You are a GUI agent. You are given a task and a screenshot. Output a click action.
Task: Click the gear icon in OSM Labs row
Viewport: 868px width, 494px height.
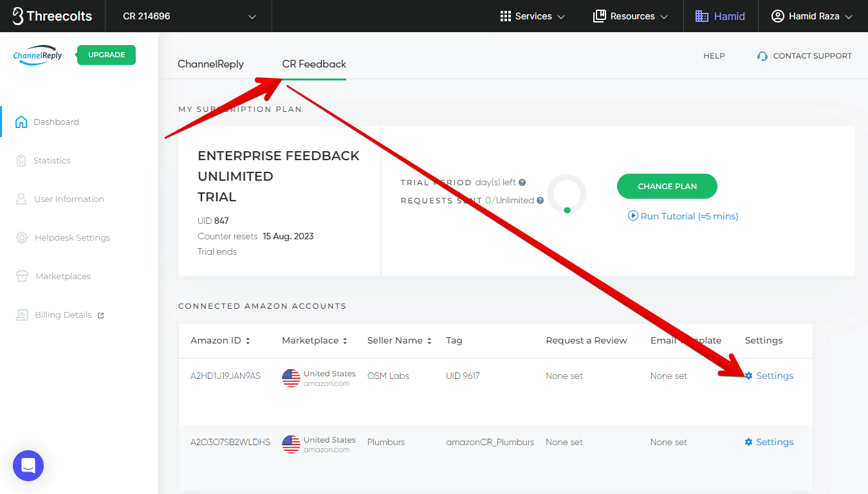748,376
